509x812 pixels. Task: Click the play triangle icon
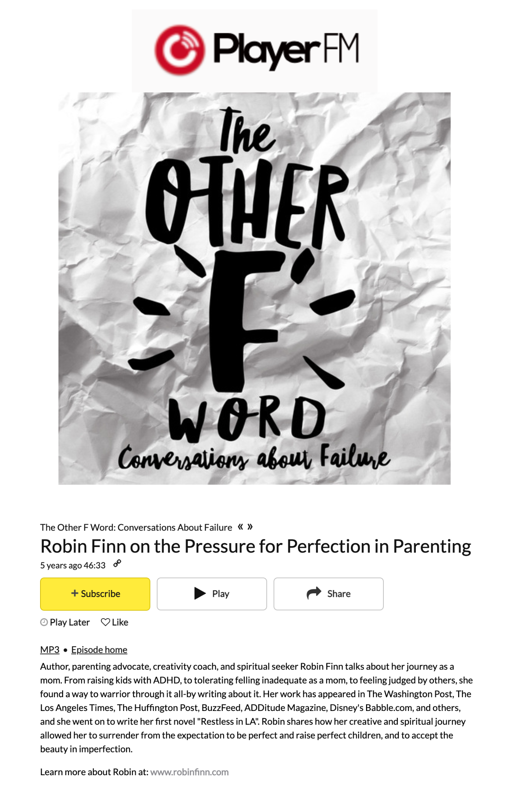(200, 593)
